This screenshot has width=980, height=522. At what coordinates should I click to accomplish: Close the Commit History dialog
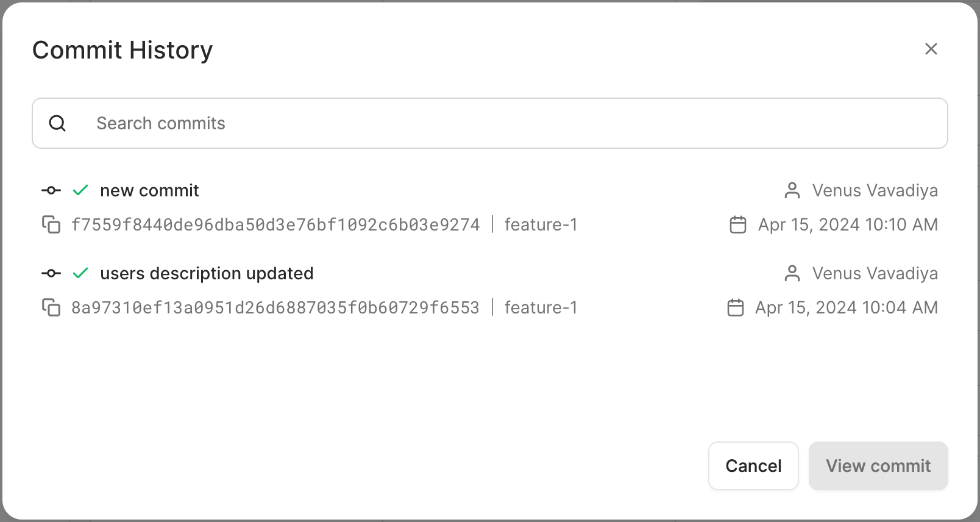tap(931, 49)
